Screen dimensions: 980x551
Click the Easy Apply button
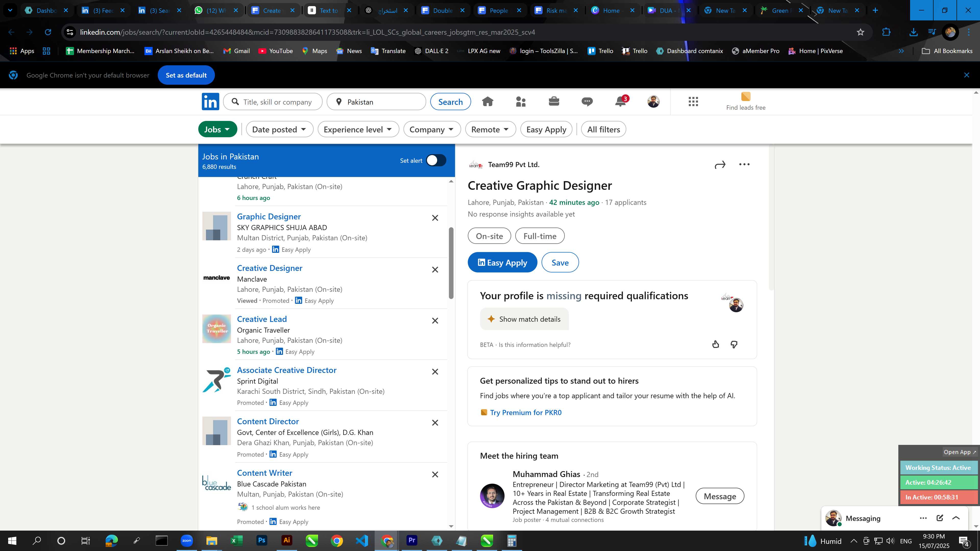502,262
